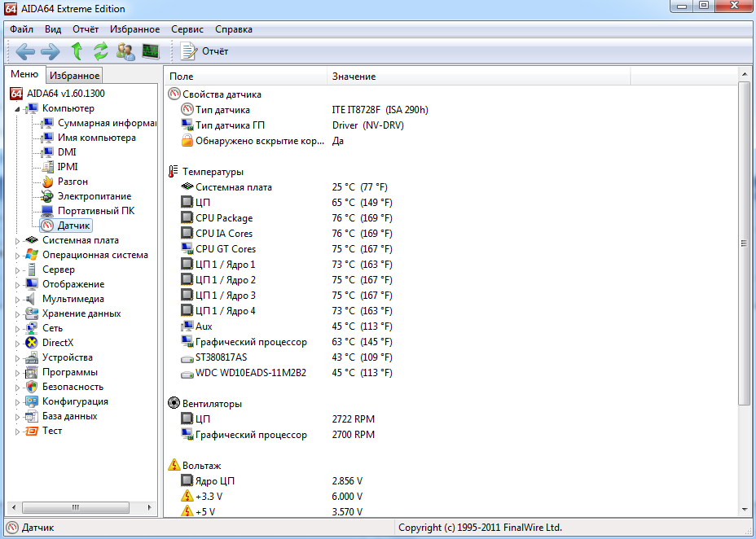Open the Сервис menu
756x539 pixels.
click(187, 29)
